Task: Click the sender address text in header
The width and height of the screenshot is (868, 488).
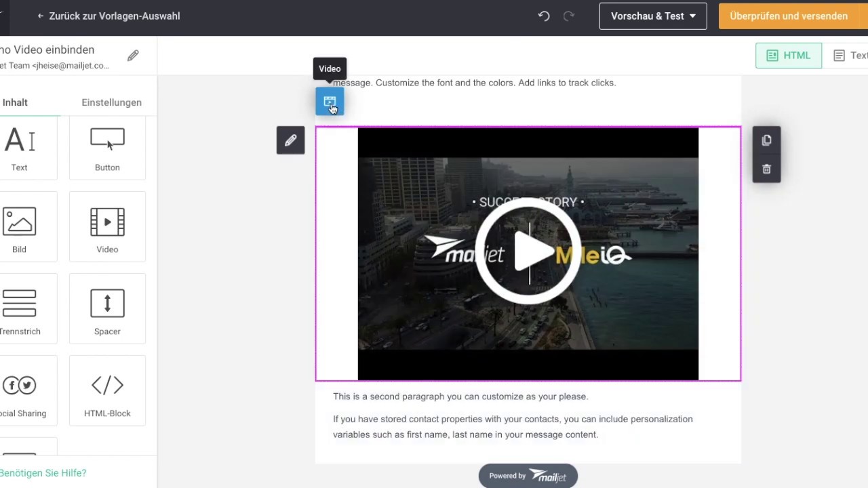Action: coord(54,66)
